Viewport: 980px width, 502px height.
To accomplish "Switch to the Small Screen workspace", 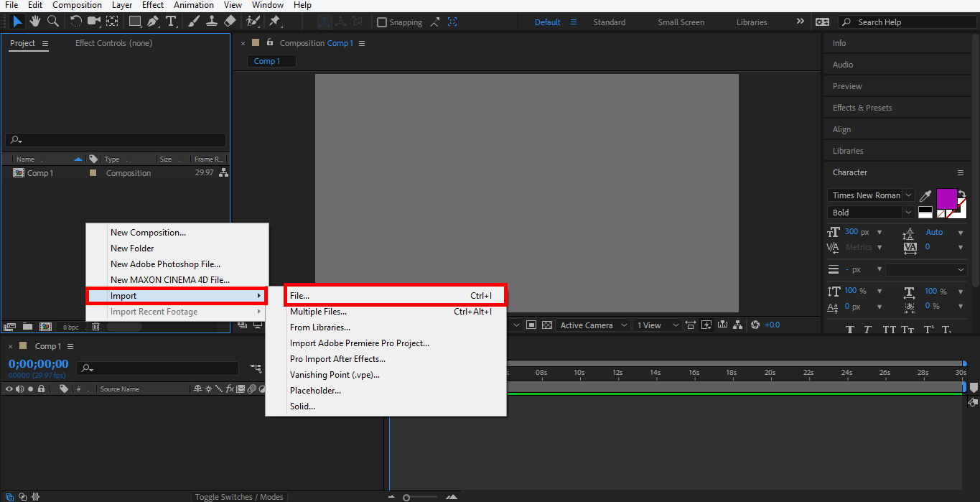I will pyautogui.click(x=681, y=22).
